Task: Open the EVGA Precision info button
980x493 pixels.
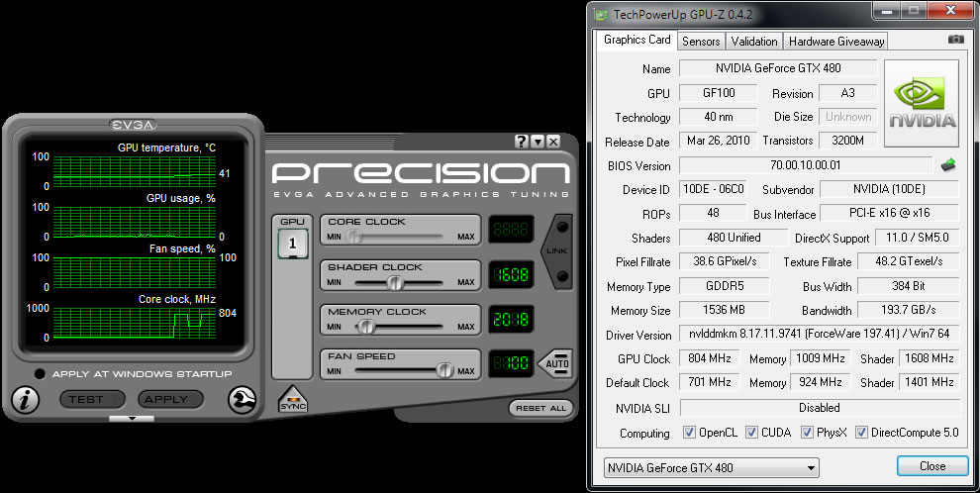Action: click(25, 400)
